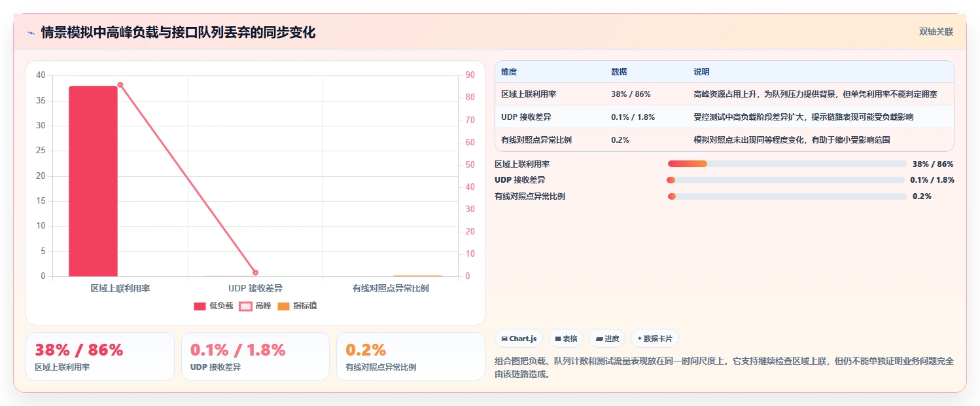Viewport: 980px width, 406px height.
Task: Click table cell 38% / 86%
Action: pos(631,94)
